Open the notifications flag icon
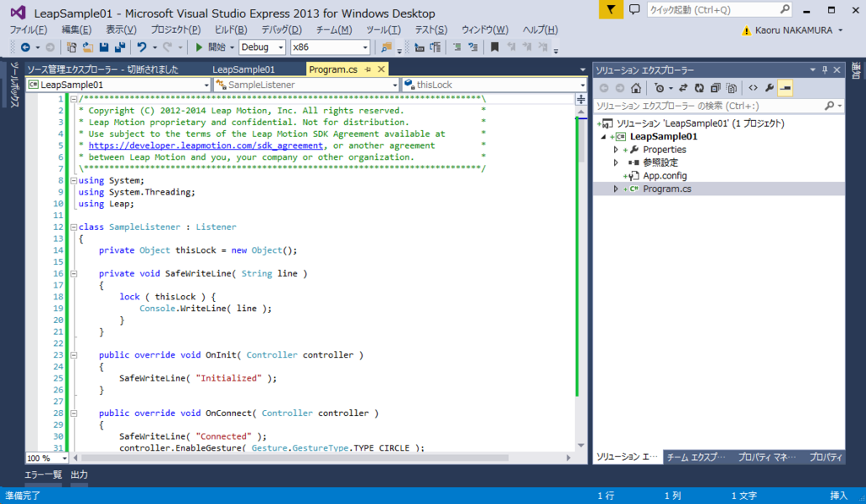866x504 pixels. click(611, 9)
